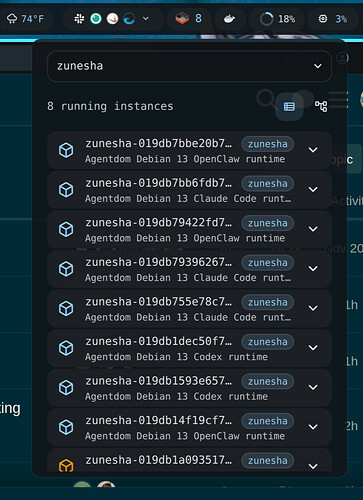Screen dimensions: 363x500
Task: Click OpenClaw runtime description under 019db14f19cf7
Action: 185,436
